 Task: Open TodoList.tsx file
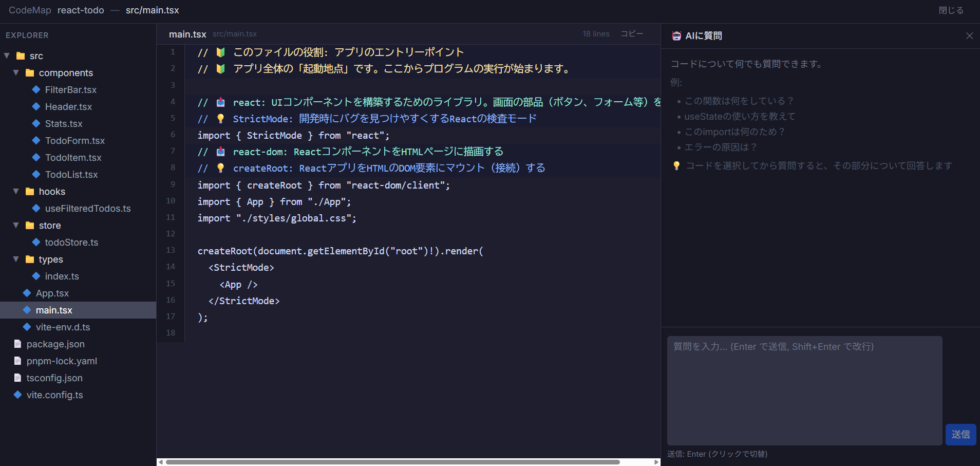71,174
